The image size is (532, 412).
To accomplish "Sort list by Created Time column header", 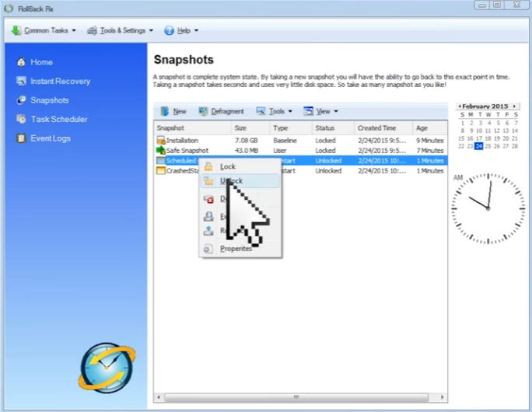I will coord(377,127).
